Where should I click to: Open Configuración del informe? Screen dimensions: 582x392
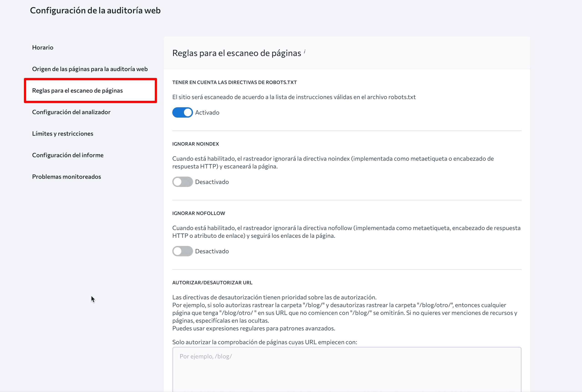click(x=68, y=155)
